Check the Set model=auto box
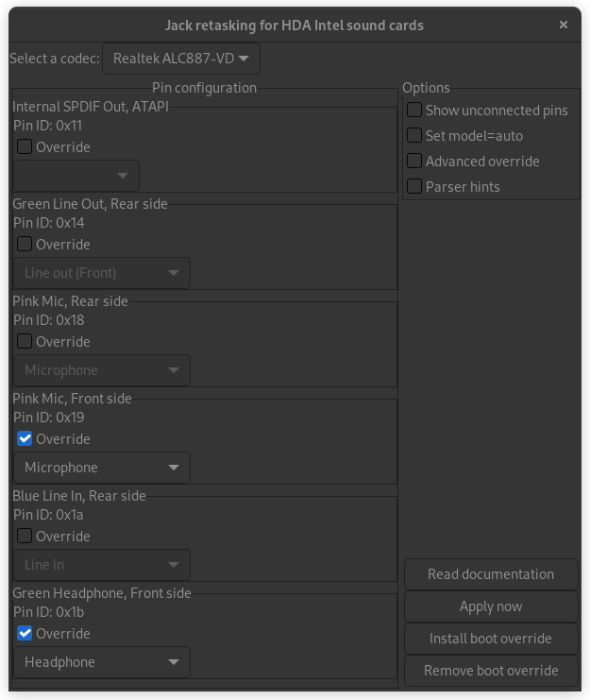 click(414, 136)
